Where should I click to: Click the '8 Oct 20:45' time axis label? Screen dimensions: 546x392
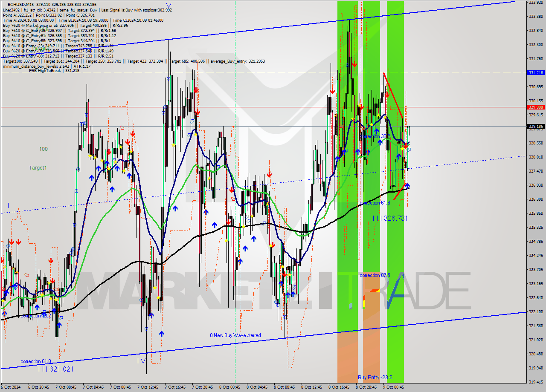click(x=366, y=387)
